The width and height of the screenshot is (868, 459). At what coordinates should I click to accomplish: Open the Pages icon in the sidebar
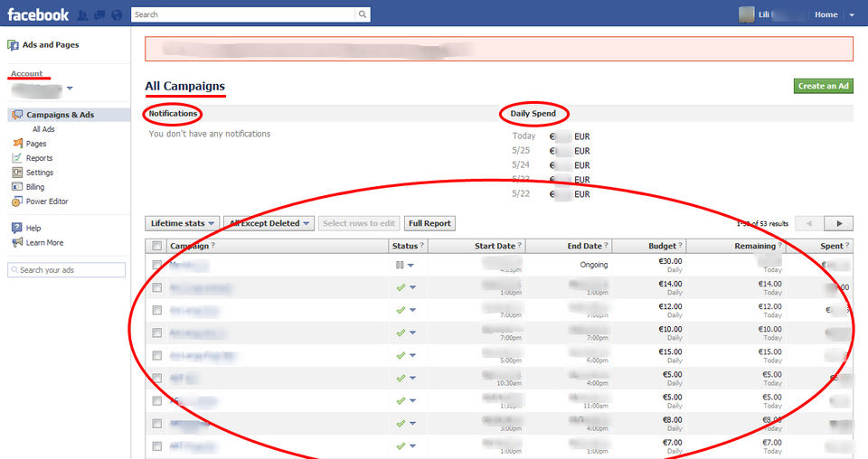(18, 144)
